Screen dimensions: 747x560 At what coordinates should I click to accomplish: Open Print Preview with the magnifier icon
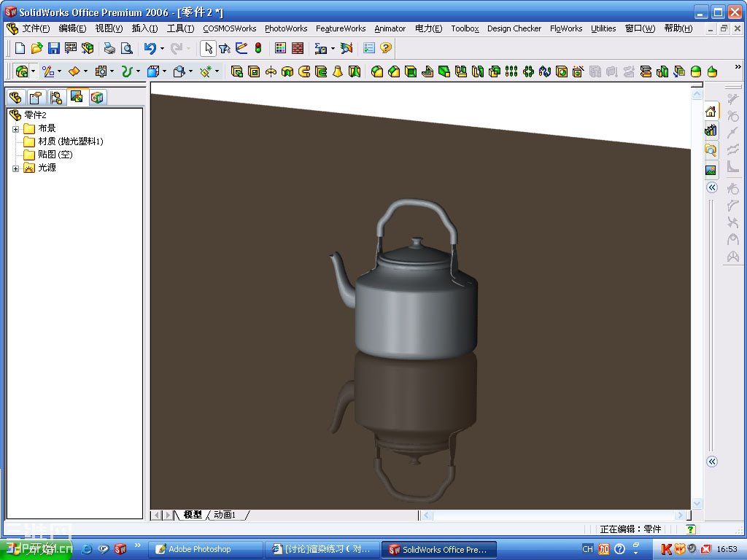(126, 48)
